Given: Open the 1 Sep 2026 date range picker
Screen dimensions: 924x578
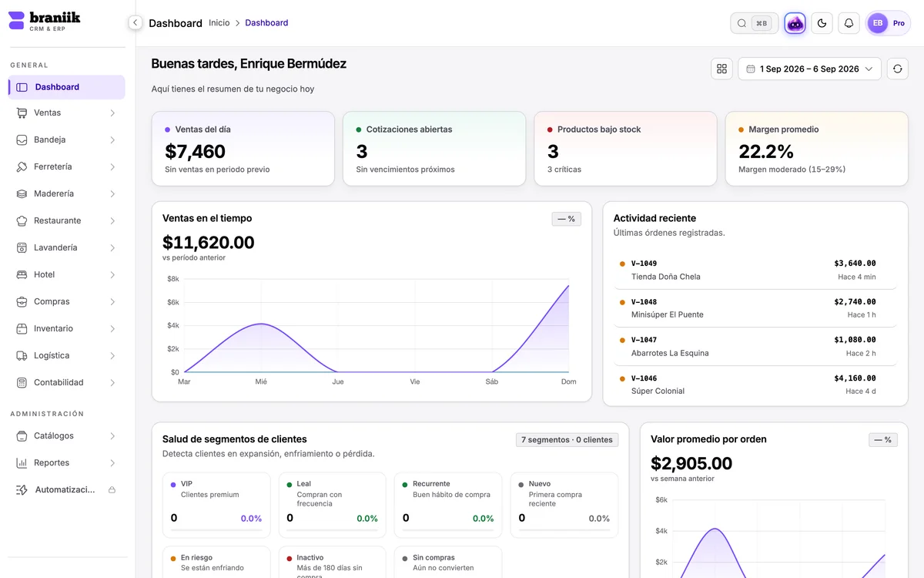Looking at the screenshot, I should (809, 69).
